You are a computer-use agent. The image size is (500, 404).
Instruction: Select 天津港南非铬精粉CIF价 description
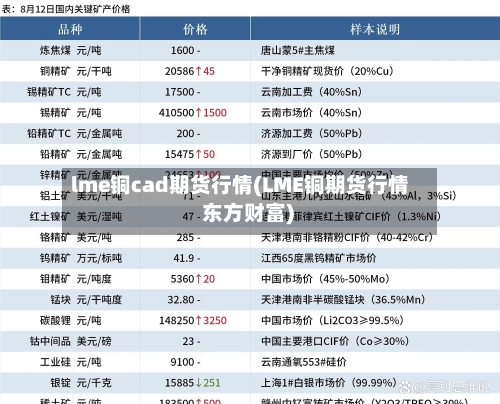[x=347, y=238]
